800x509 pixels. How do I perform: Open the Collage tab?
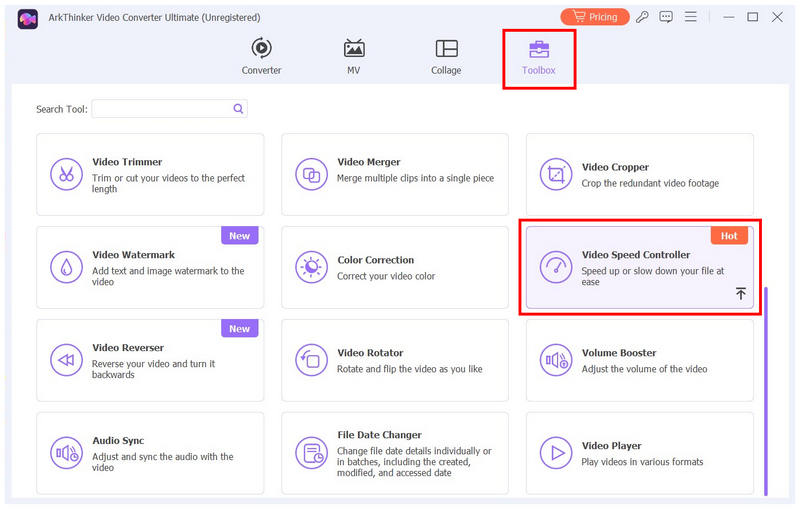446,56
